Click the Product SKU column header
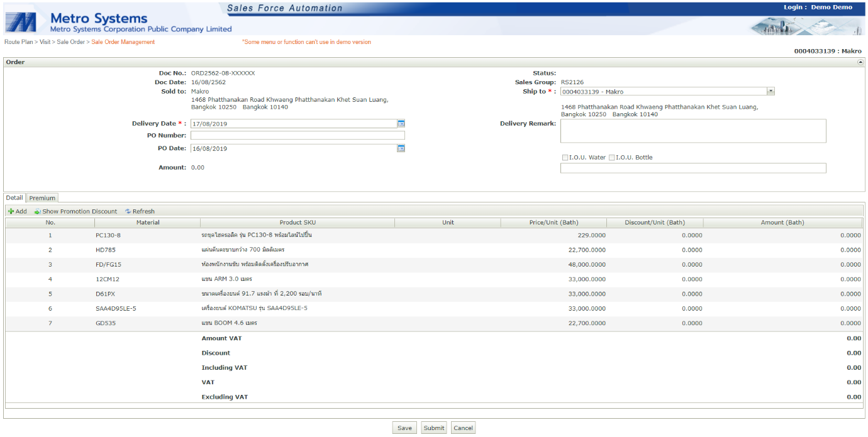This screenshot has width=868, height=437. click(298, 223)
